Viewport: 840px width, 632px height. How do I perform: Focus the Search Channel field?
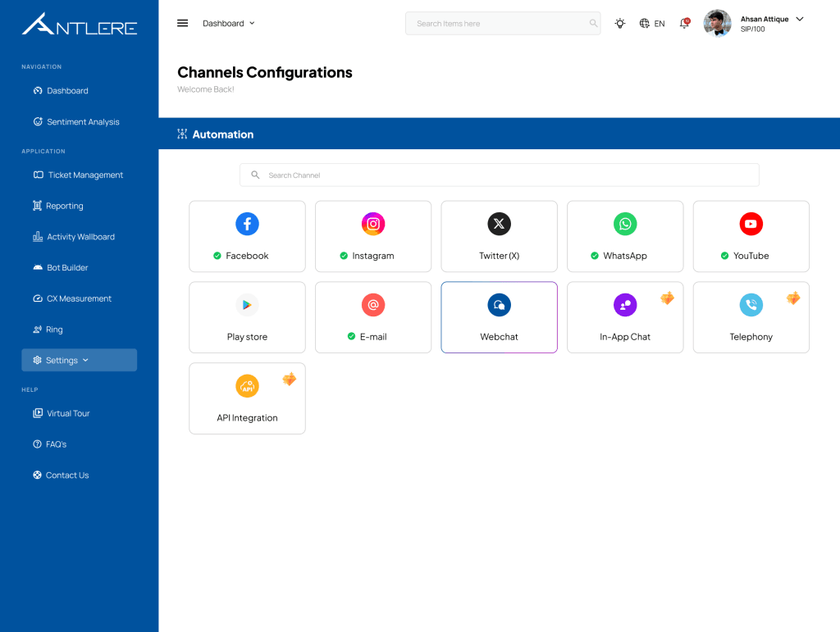tap(500, 175)
